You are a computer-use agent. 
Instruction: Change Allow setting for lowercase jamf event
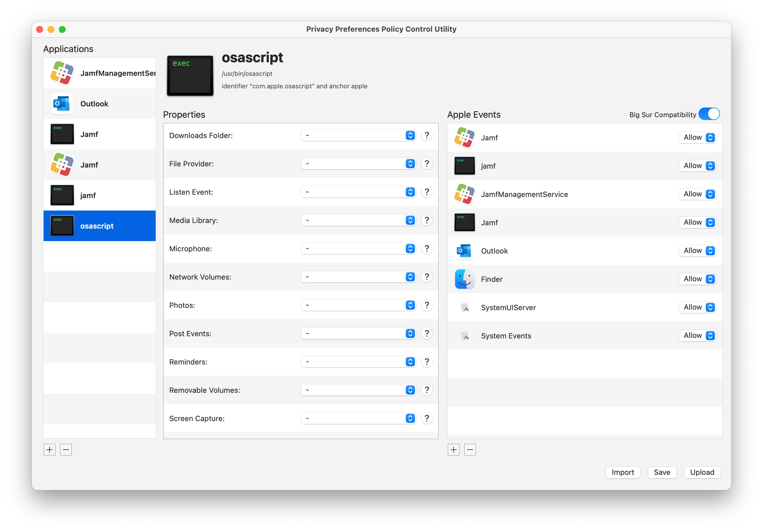point(697,166)
